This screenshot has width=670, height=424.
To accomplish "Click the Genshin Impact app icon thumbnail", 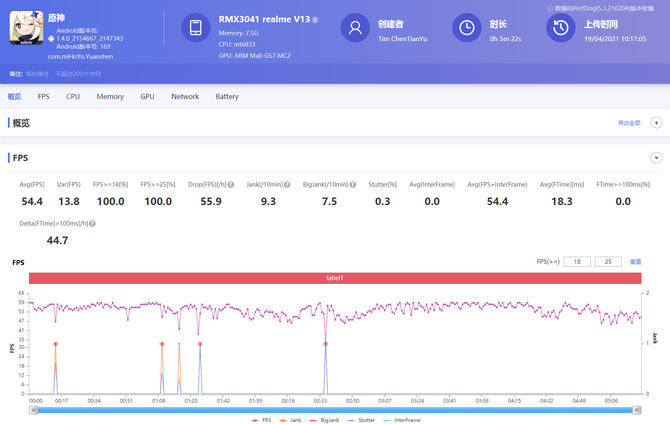I will [x=26, y=28].
